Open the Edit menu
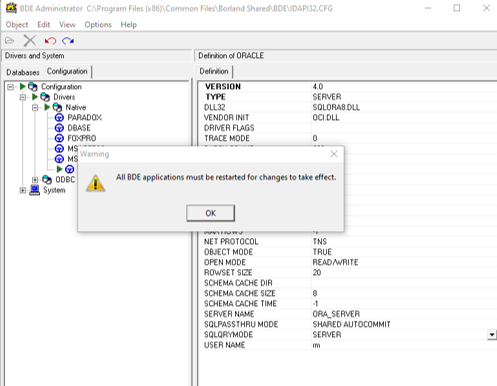The image size is (497, 386). (x=44, y=25)
